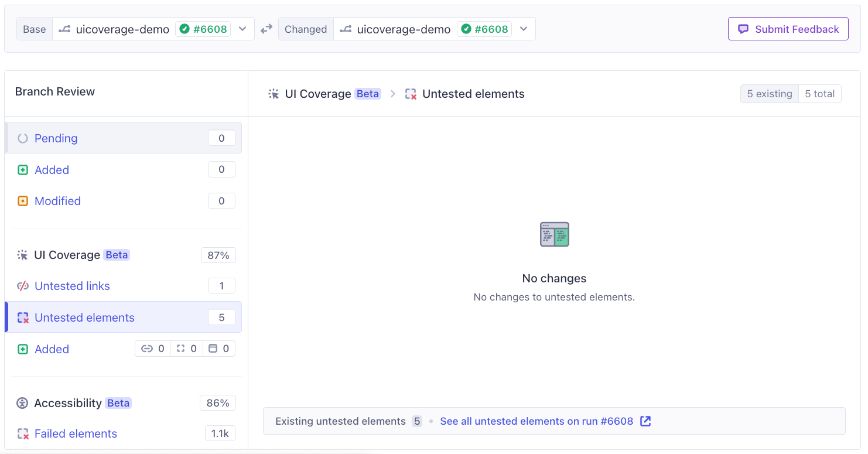The width and height of the screenshot is (868, 454).
Task: Click the green Added plus icon
Action: 22,169
